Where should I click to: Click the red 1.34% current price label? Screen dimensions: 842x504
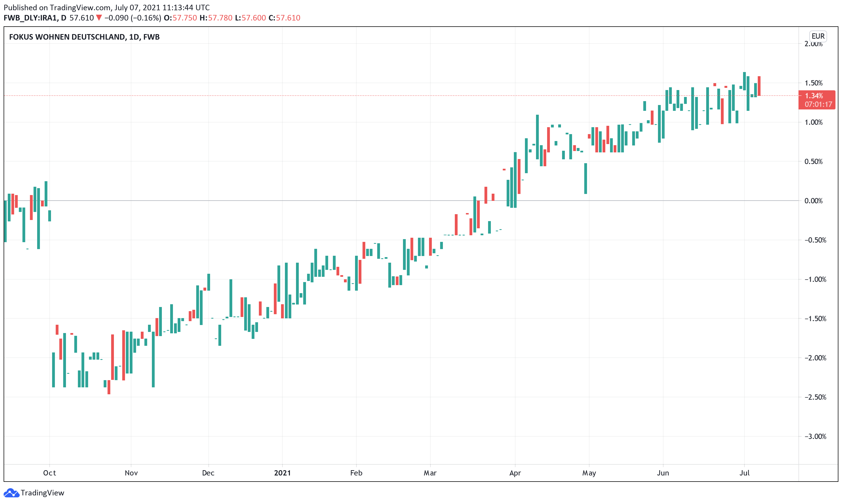click(x=814, y=96)
